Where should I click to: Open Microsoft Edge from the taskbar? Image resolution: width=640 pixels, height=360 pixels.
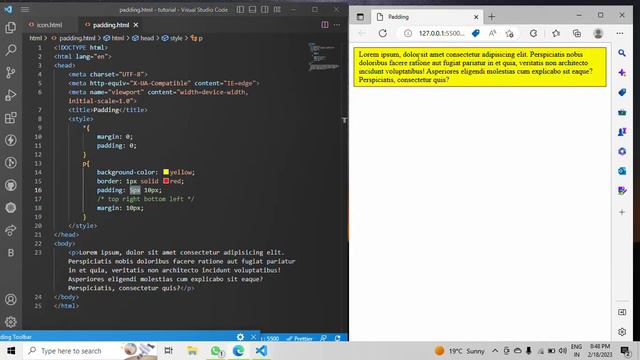(239, 351)
